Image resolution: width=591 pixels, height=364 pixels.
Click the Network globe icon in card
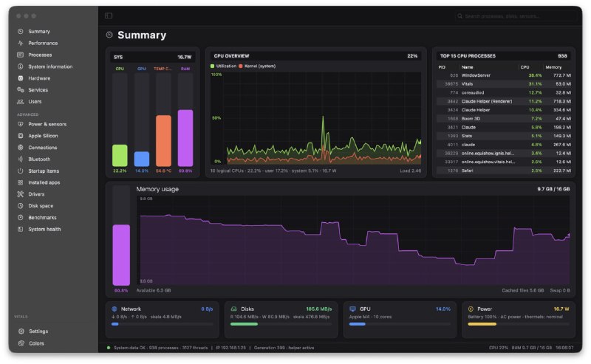pyautogui.click(x=115, y=309)
